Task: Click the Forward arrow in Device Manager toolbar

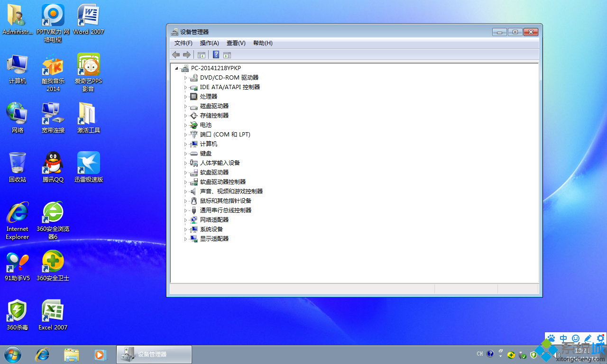Action: pyautogui.click(x=187, y=55)
